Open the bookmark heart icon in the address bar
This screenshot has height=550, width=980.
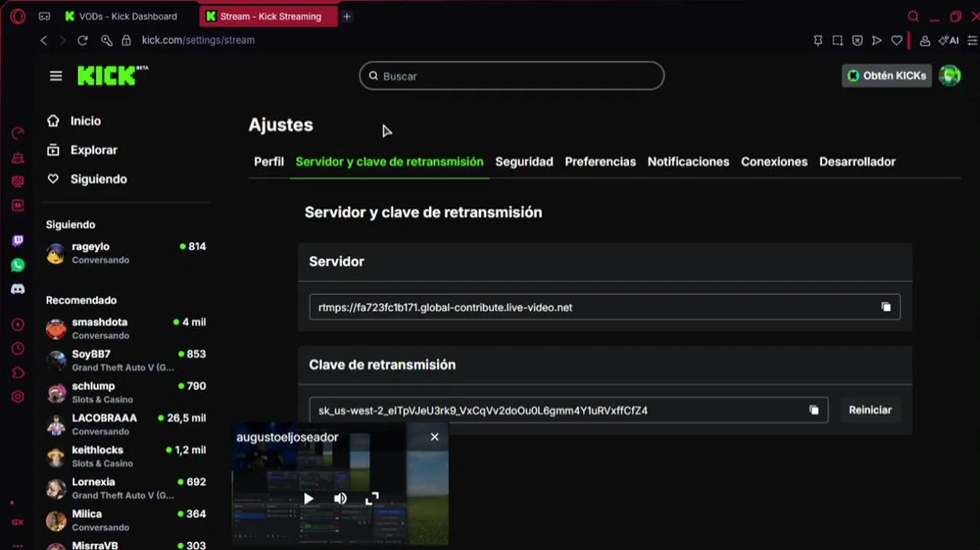pyautogui.click(x=897, y=40)
